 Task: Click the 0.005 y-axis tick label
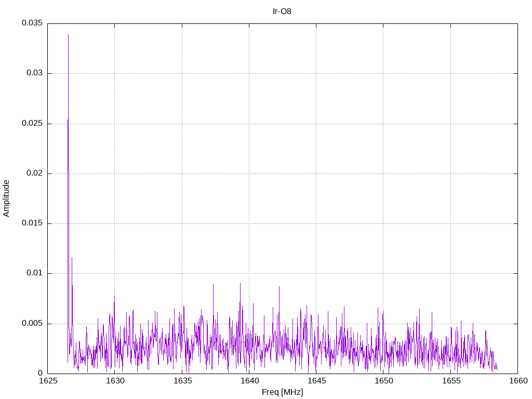point(32,324)
